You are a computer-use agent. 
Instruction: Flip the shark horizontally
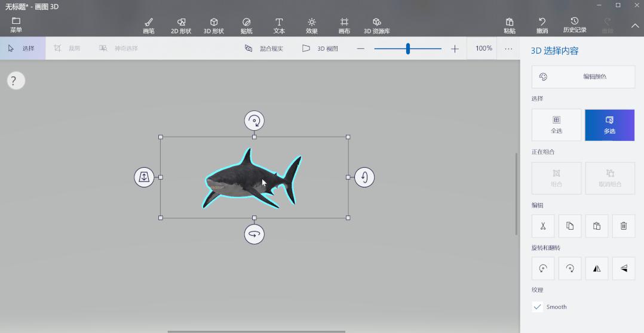point(596,269)
